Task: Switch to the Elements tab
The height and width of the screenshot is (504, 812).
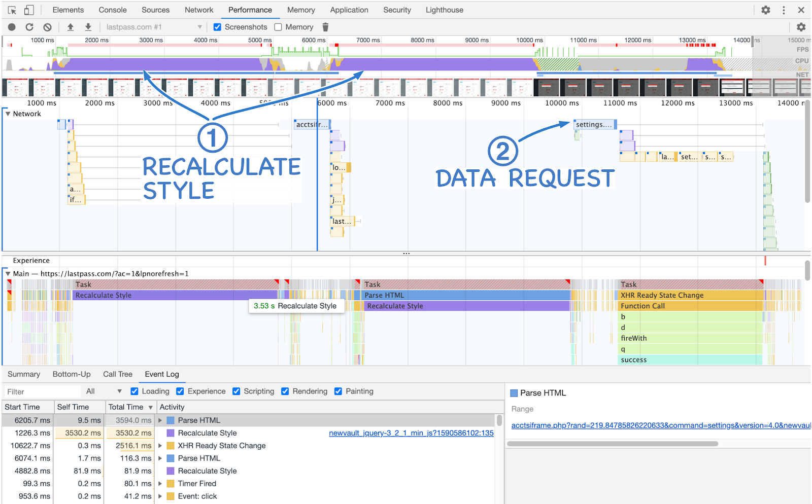Action: click(68, 10)
